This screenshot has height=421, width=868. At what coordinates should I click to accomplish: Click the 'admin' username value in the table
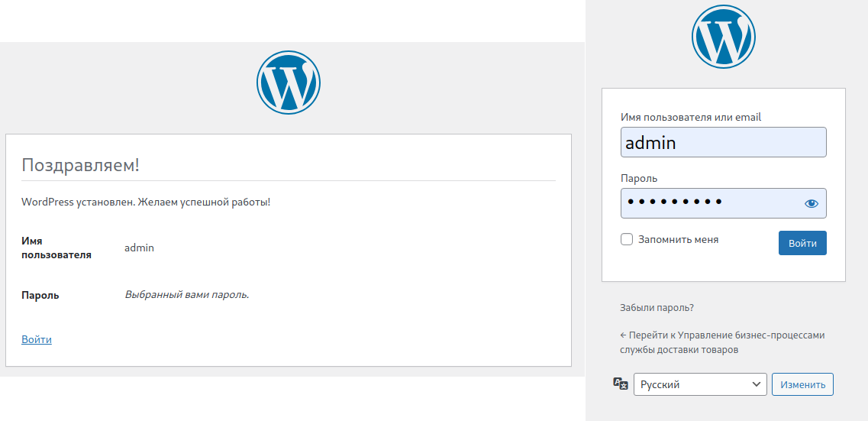(140, 248)
